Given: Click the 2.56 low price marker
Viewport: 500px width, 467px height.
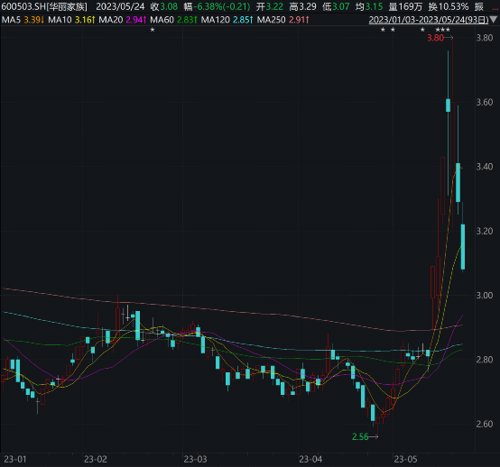Looking at the screenshot, I should (x=360, y=437).
